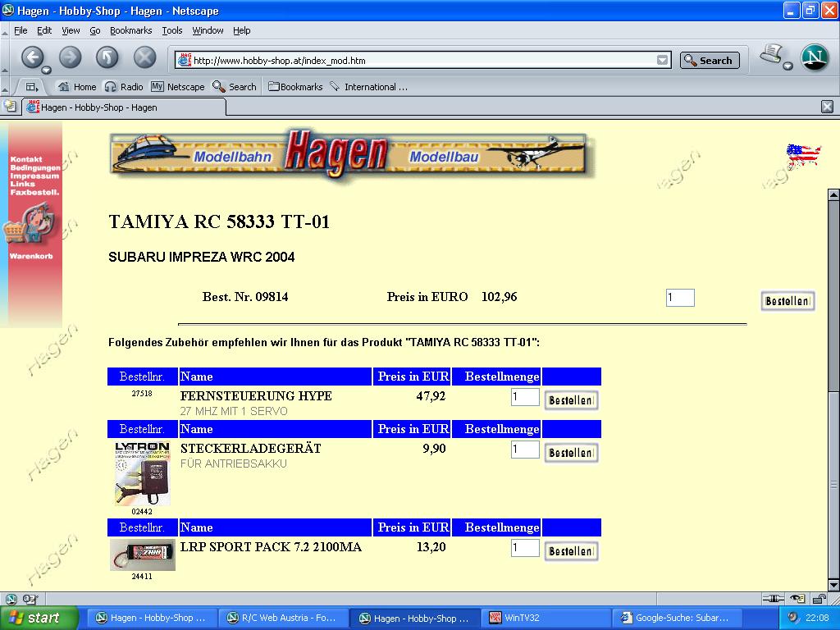
Task: Click the Search button beside the address bar
Action: pyautogui.click(x=710, y=60)
